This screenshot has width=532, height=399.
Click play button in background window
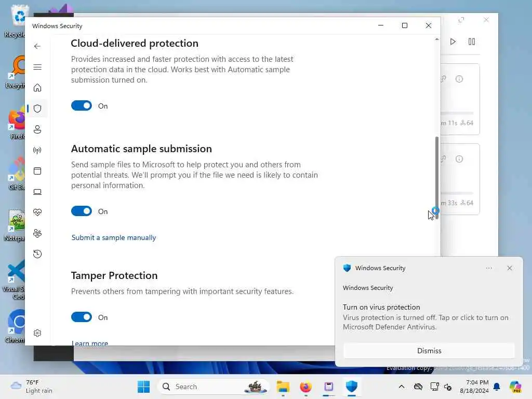[453, 42]
